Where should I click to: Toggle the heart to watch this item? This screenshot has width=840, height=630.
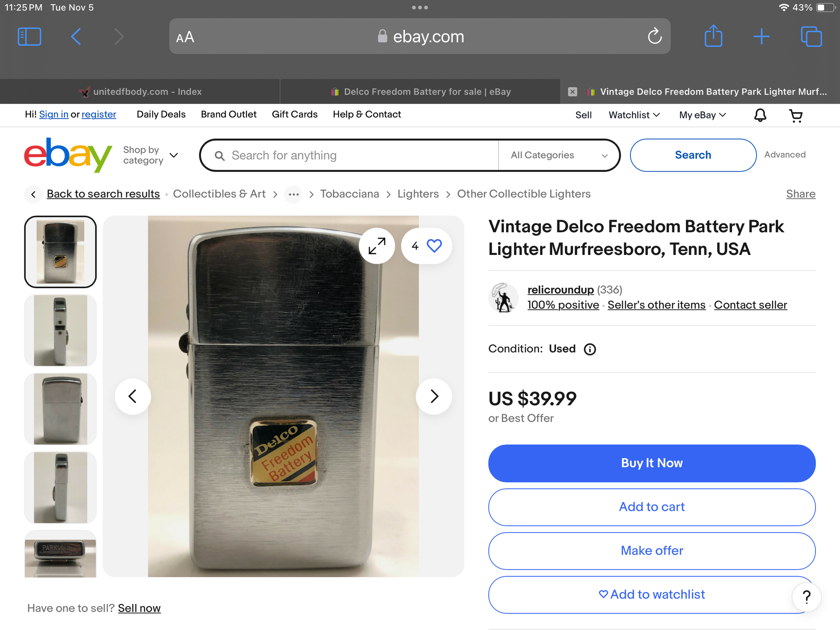click(x=434, y=246)
